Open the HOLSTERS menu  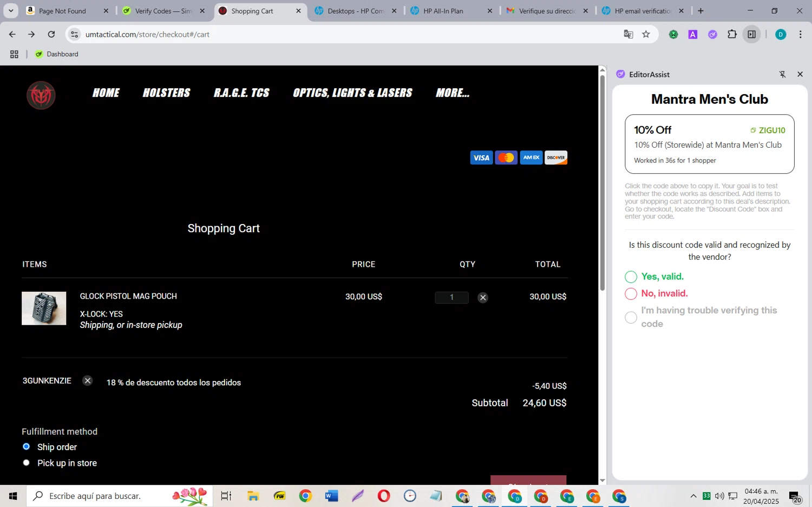point(167,93)
